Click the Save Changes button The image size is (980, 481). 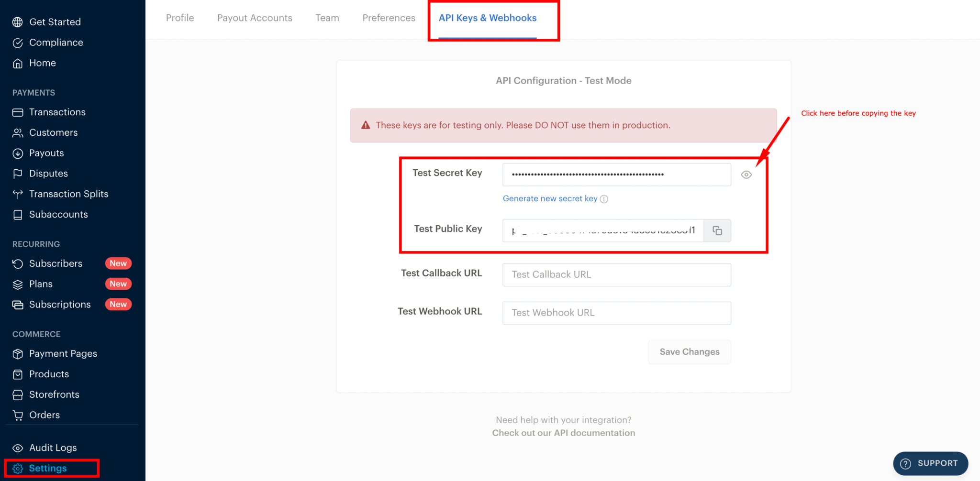coord(689,351)
